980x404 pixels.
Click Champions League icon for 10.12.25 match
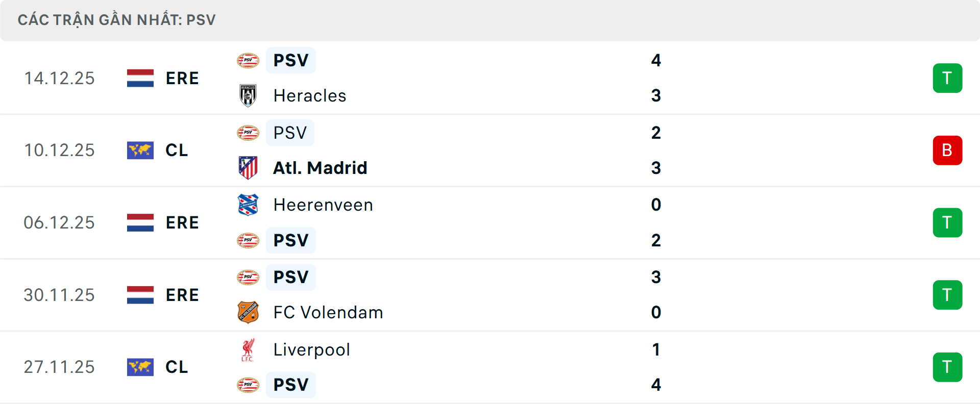pyautogui.click(x=140, y=150)
